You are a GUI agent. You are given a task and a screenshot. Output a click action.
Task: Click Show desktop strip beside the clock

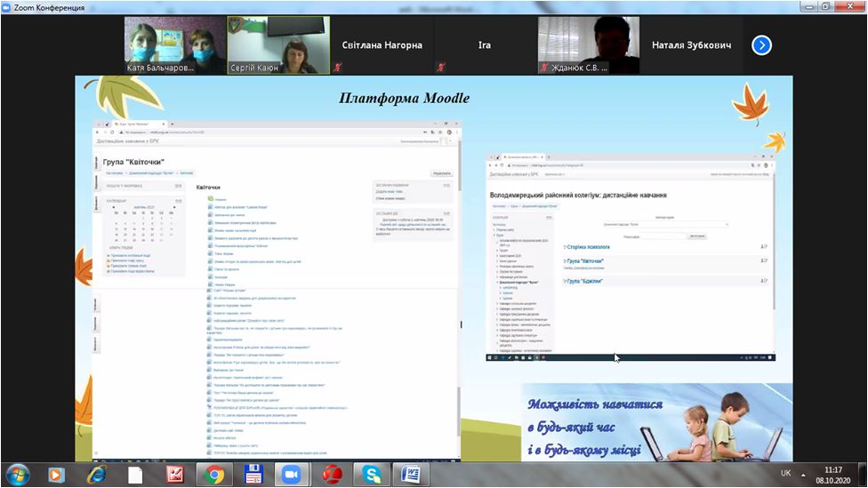tap(863, 475)
